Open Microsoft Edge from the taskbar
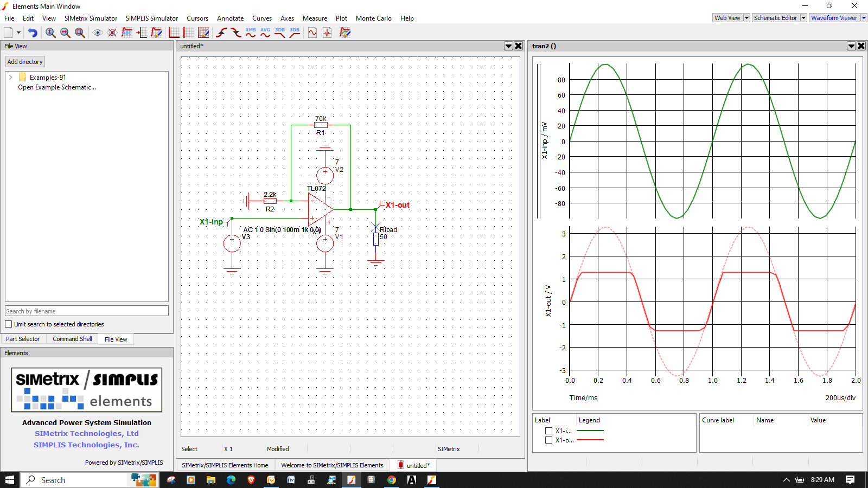868x488 pixels. click(x=231, y=480)
